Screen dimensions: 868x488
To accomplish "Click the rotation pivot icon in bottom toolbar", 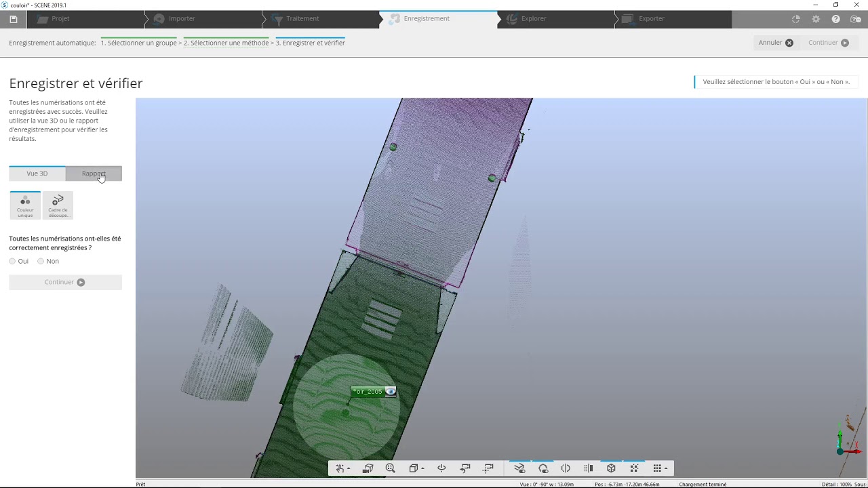I will [x=441, y=468].
